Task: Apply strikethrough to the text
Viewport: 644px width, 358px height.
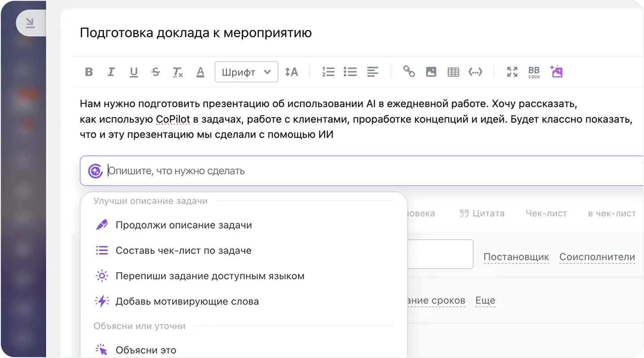Action: click(156, 72)
